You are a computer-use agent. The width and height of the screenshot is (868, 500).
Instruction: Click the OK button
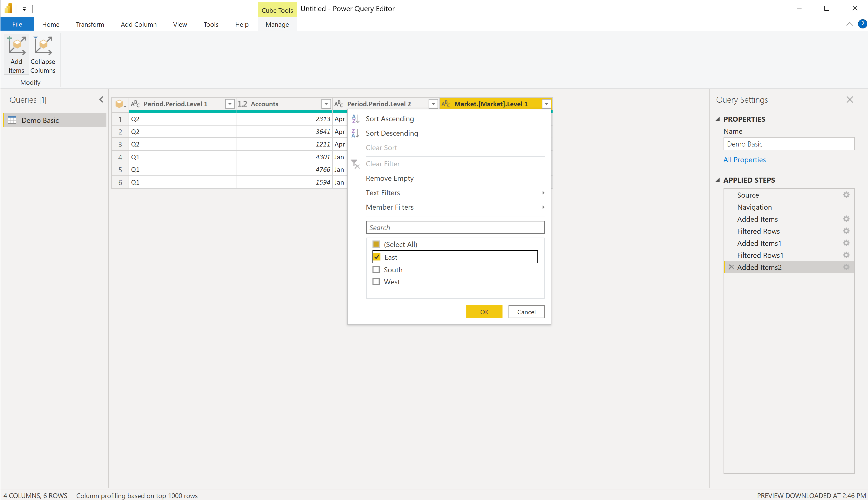484,312
